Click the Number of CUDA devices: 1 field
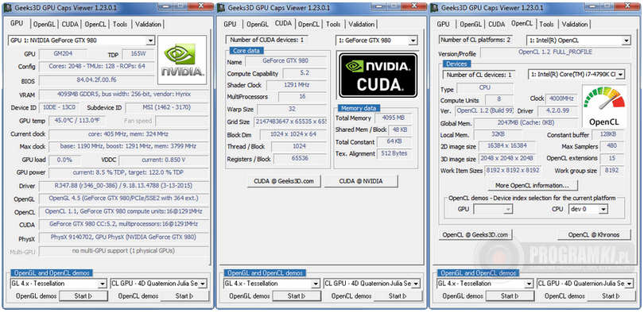The width and height of the screenshot is (644, 313). [x=267, y=41]
